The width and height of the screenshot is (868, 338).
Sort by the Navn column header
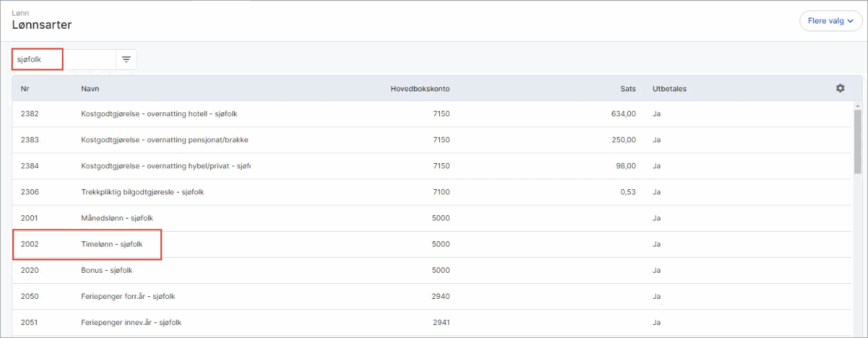tap(90, 89)
